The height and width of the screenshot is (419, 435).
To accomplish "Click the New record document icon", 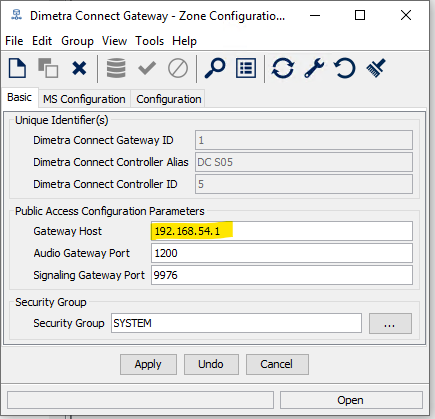I will click(x=17, y=68).
